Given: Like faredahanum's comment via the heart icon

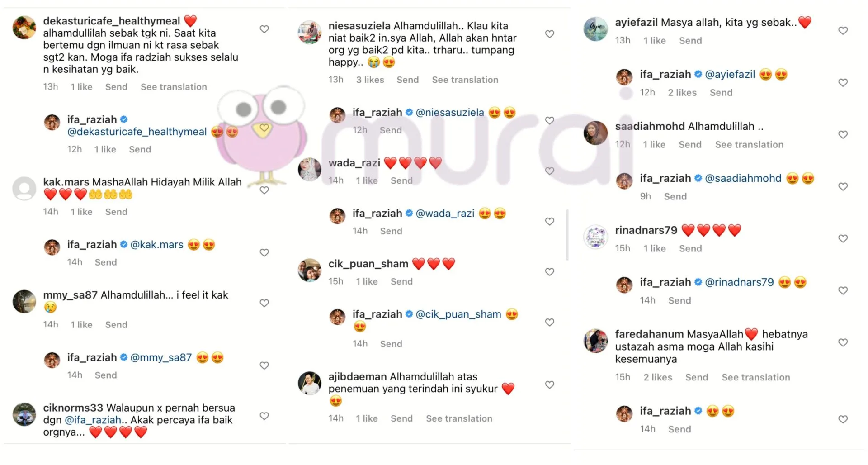Looking at the screenshot, I should pos(843,342).
